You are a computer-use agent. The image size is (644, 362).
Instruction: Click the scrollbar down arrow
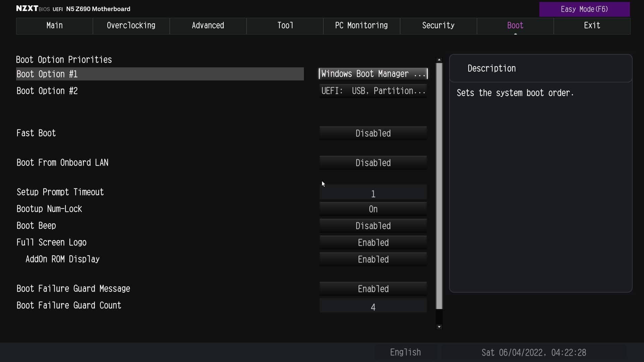tap(439, 327)
